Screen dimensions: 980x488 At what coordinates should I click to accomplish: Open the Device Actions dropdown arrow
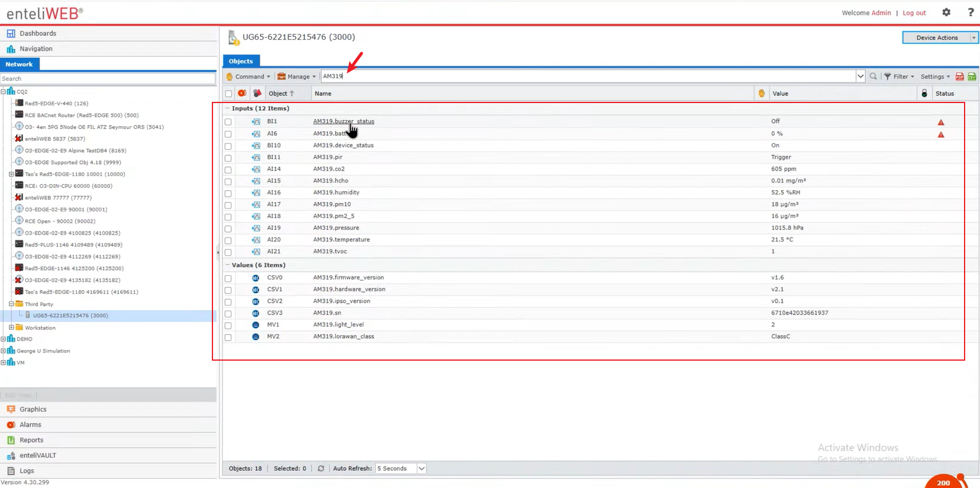tap(973, 37)
